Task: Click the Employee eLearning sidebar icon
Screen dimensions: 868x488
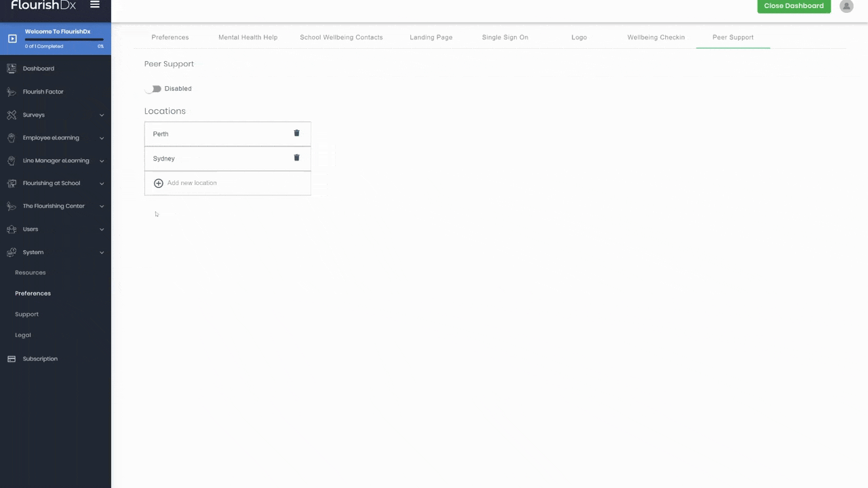Action: click(12, 138)
